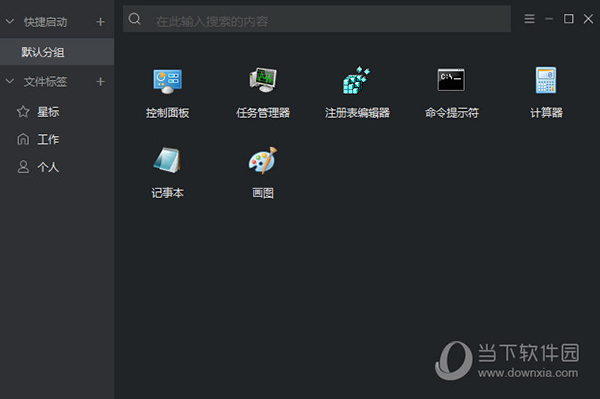The height and width of the screenshot is (399, 600).
Task: Launch 任务管理器 from the grid
Action: [263, 80]
